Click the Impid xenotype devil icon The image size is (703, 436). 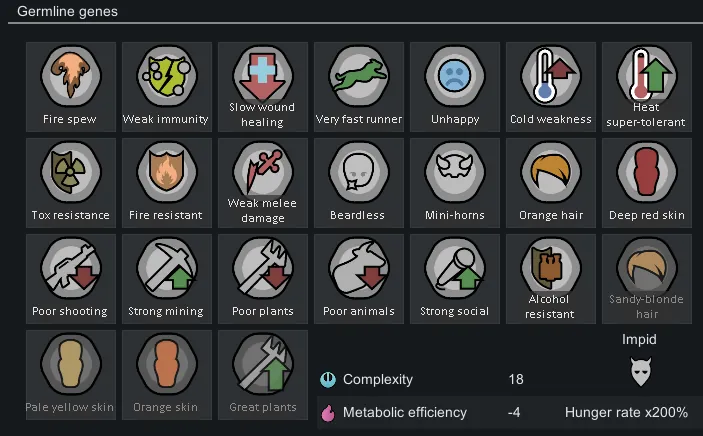tap(640, 371)
